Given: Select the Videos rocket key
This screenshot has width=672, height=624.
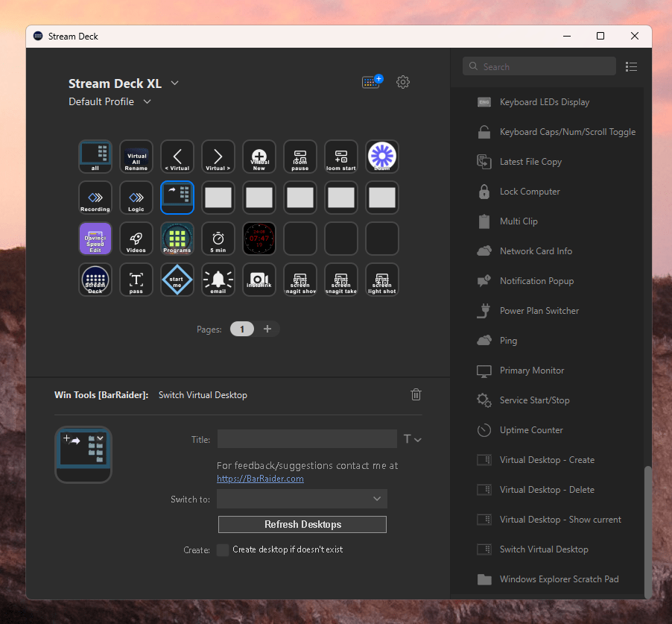Looking at the screenshot, I should click(x=136, y=239).
